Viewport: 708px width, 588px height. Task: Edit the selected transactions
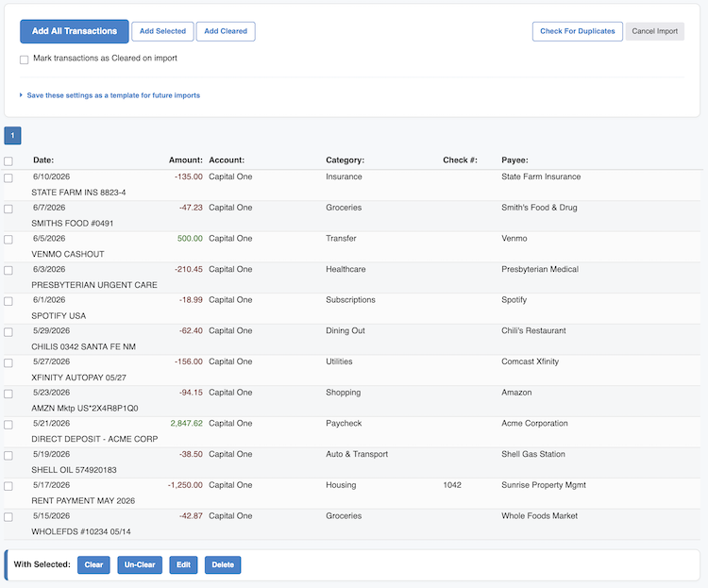183,564
